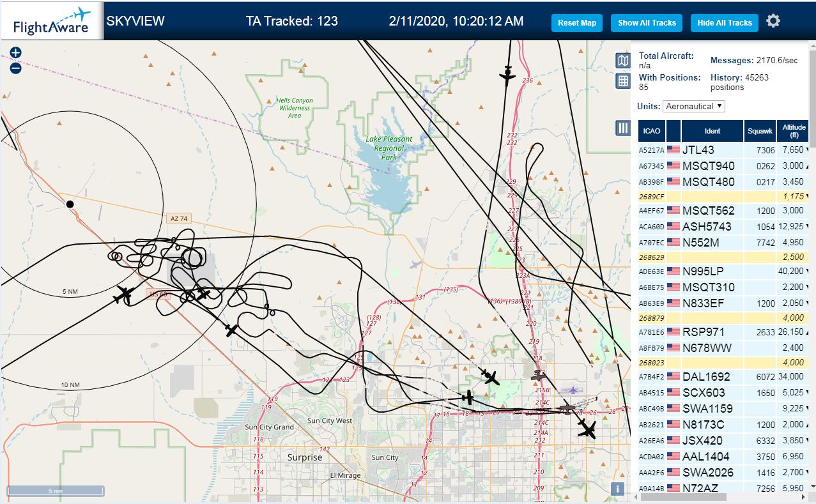Open the settings gear
Viewport: 816px width, 504px height.
pos(773,22)
